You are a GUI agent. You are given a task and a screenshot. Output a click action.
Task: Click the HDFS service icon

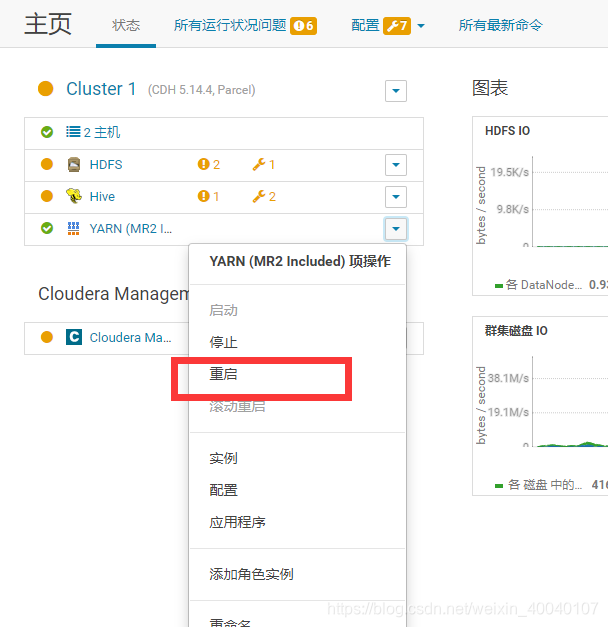click(x=74, y=164)
